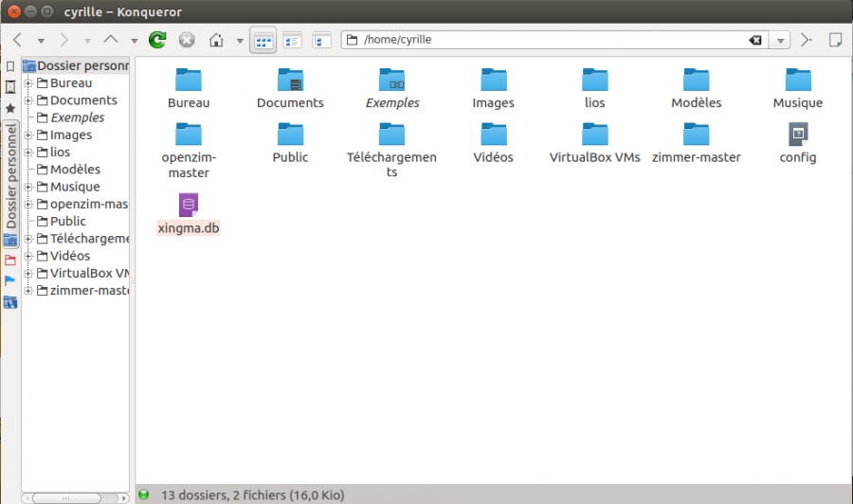Switch to Icons view mode
853x504 pixels.
263,40
